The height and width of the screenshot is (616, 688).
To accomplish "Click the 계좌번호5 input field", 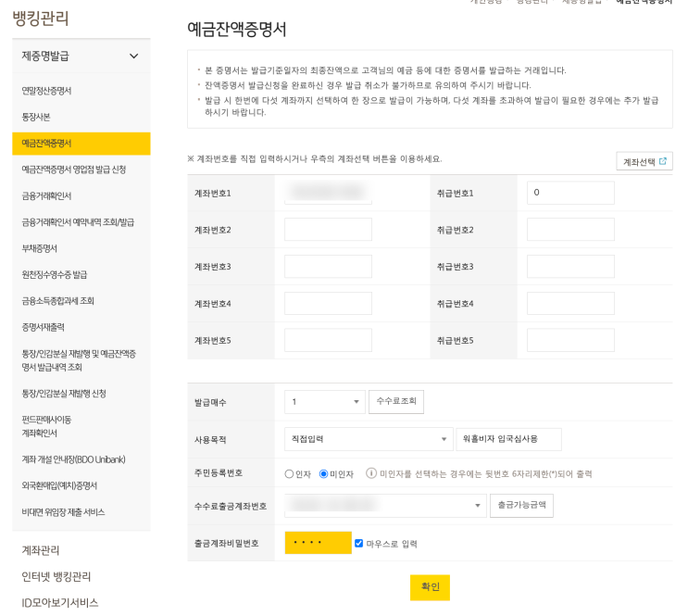I will tap(328, 340).
